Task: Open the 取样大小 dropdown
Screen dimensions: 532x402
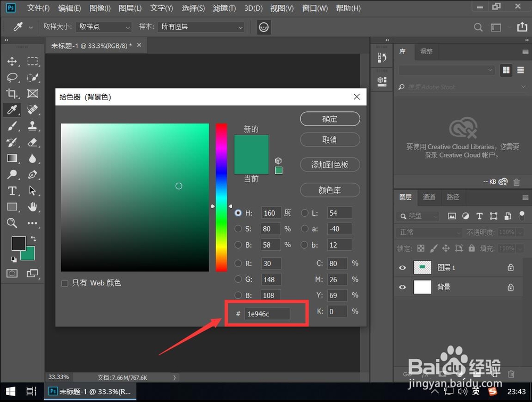Action: click(x=103, y=27)
